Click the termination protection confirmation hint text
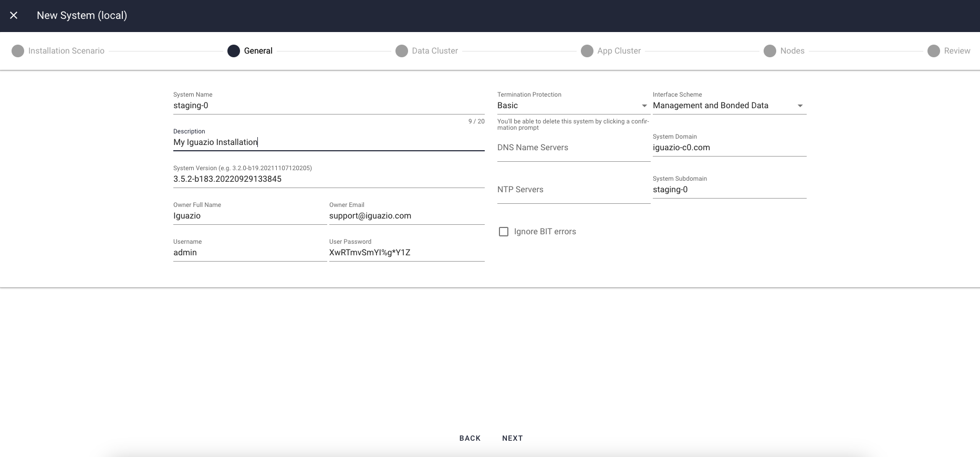The image size is (980, 457). click(x=573, y=124)
